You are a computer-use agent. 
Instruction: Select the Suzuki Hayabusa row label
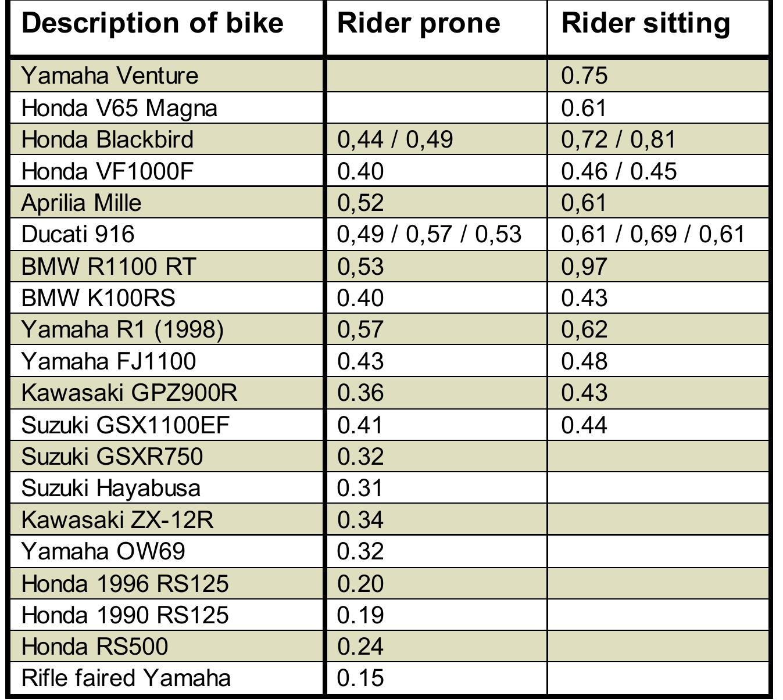(x=111, y=487)
